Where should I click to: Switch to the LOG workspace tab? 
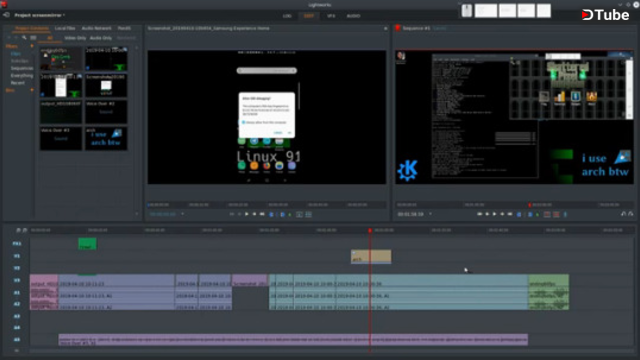pos(287,16)
